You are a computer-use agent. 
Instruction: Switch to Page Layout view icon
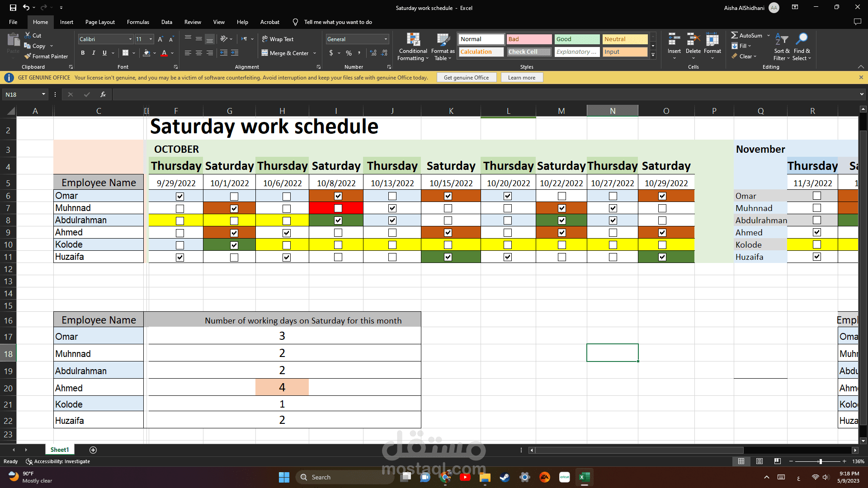(x=759, y=461)
